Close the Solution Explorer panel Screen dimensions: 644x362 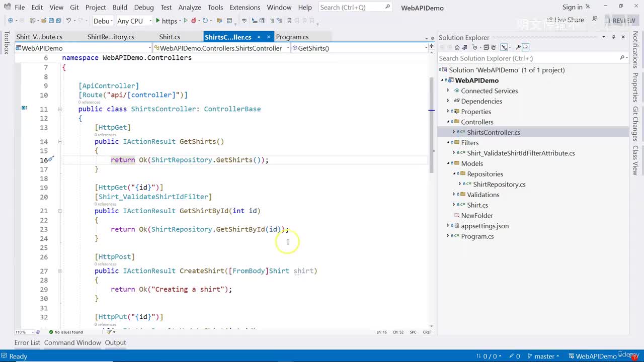click(x=623, y=37)
